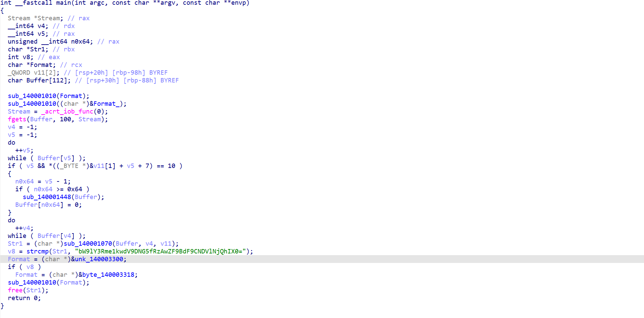Select the sub_140001070 function name
Viewport: 644px width, 318px height.
click(x=88, y=244)
